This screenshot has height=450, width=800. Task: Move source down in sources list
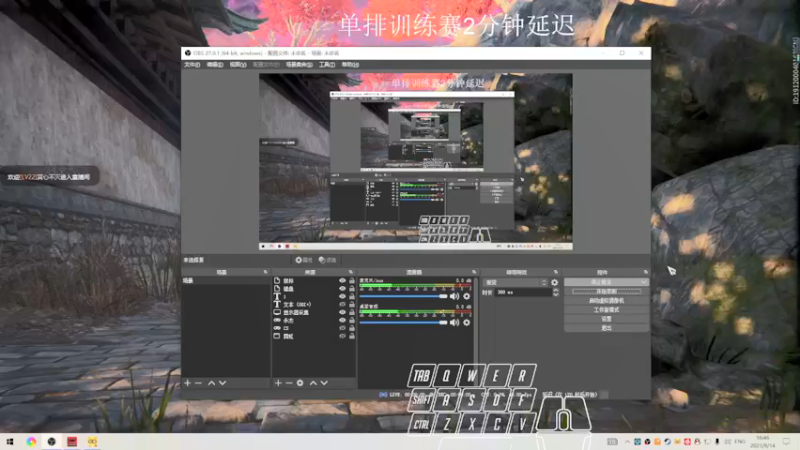[324, 383]
